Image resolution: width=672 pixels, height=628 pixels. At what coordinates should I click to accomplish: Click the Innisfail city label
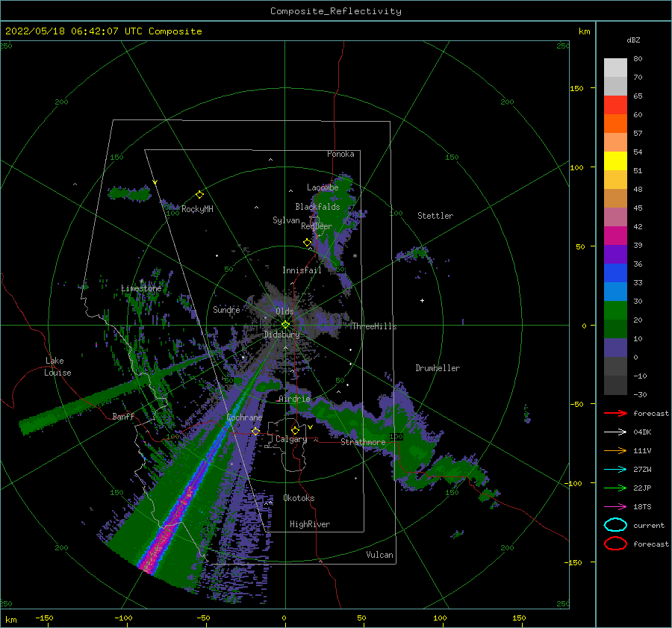[302, 270]
